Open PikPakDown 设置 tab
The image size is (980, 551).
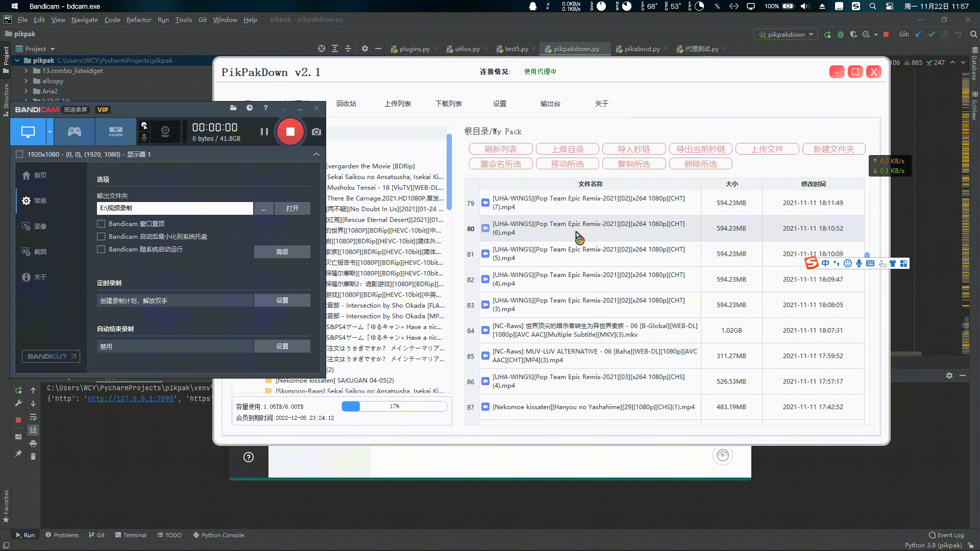500,104
